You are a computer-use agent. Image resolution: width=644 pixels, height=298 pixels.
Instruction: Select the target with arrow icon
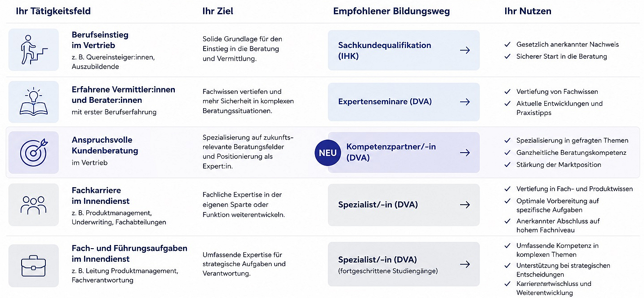(34, 153)
